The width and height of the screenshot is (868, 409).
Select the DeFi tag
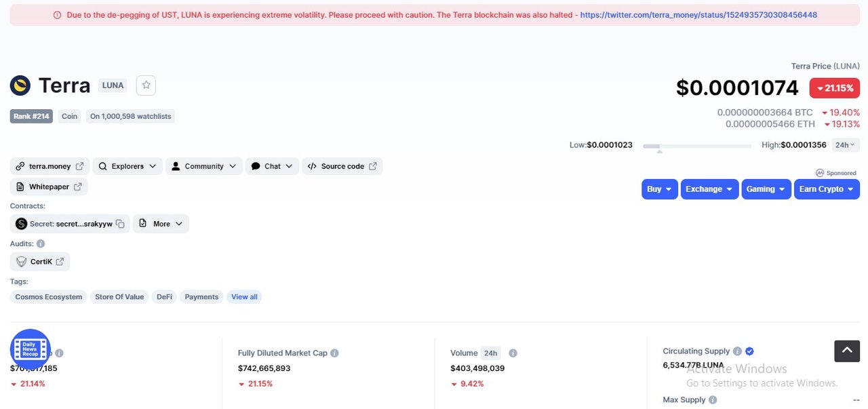click(164, 297)
